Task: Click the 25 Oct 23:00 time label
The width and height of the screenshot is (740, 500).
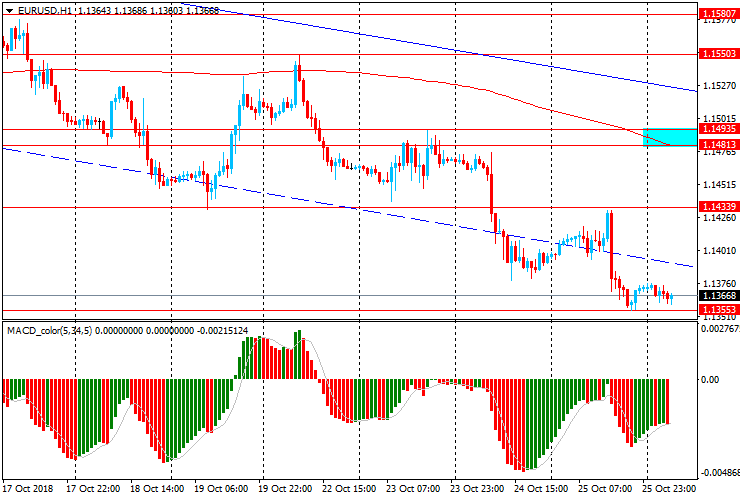Action: pos(669,488)
